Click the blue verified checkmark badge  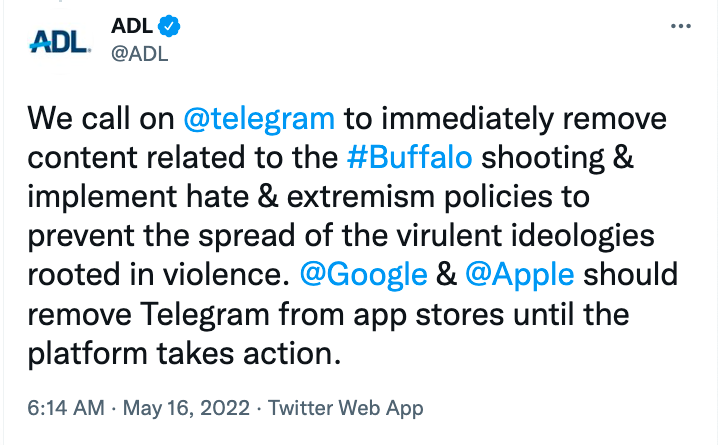tap(169, 26)
